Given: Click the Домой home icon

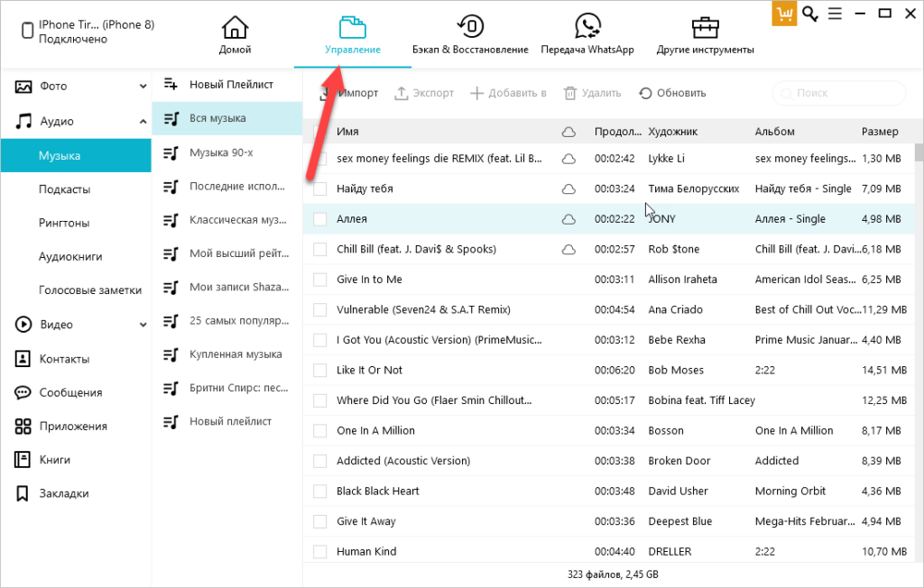Looking at the screenshot, I should pyautogui.click(x=235, y=27).
